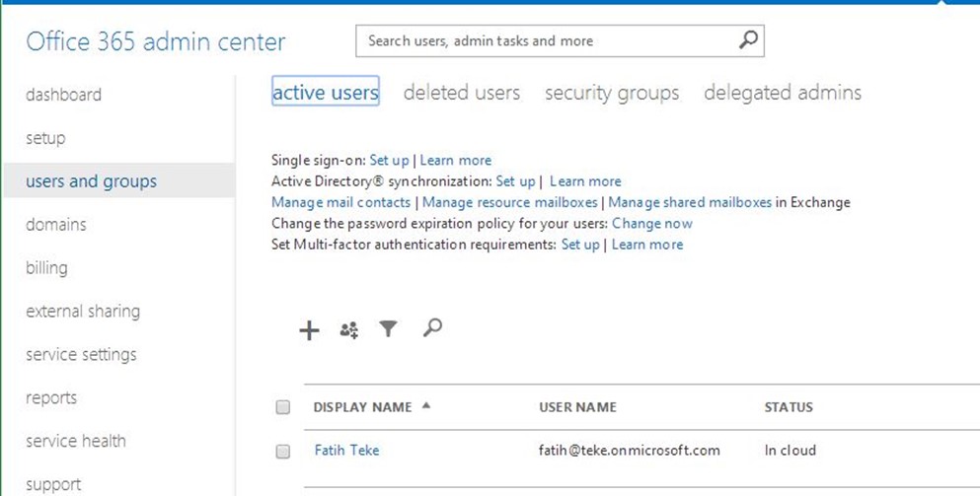Image resolution: width=980 pixels, height=496 pixels.
Task: Open the deleted users tab
Action: (x=462, y=93)
